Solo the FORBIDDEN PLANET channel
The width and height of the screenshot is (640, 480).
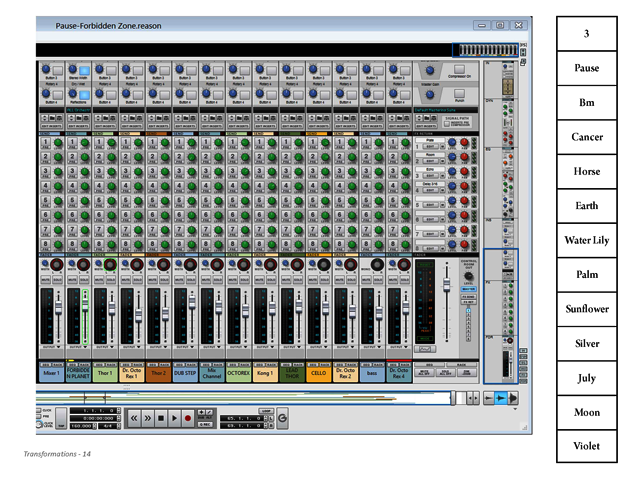coord(84,280)
